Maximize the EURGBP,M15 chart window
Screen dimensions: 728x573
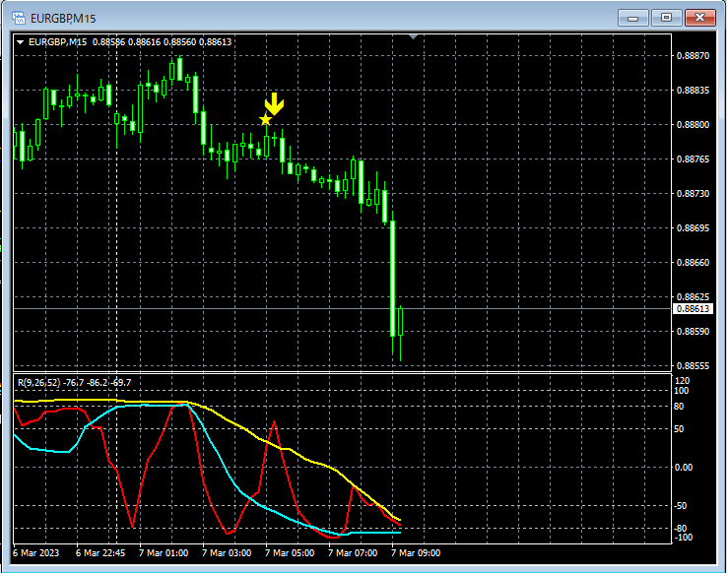point(666,18)
